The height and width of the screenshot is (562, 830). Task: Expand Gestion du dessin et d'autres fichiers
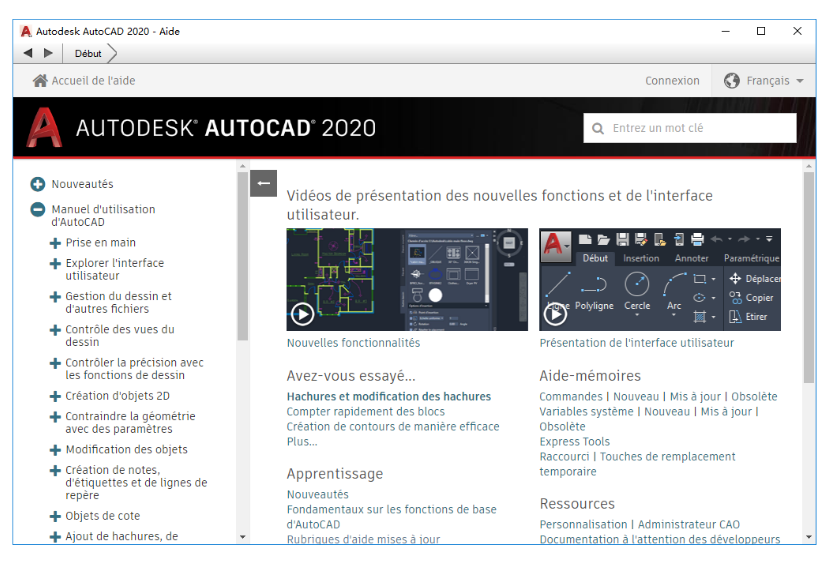pos(55,296)
